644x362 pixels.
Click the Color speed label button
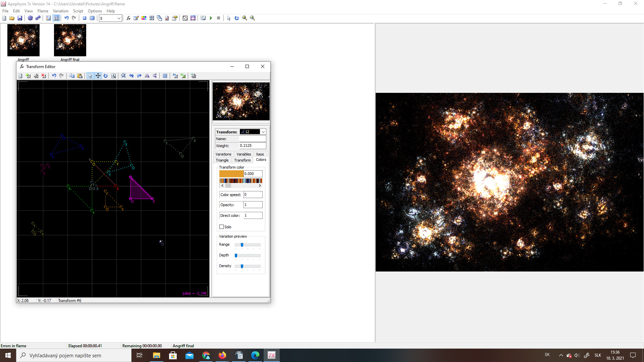pos(231,195)
